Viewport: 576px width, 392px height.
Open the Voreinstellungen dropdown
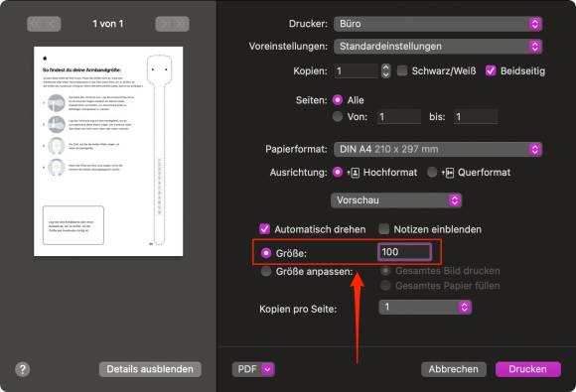click(x=438, y=47)
